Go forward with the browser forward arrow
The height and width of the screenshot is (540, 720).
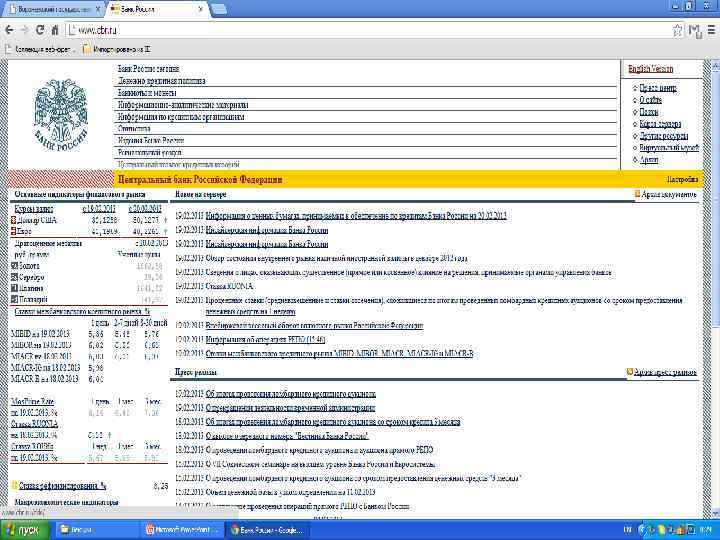tap(25, 30)
